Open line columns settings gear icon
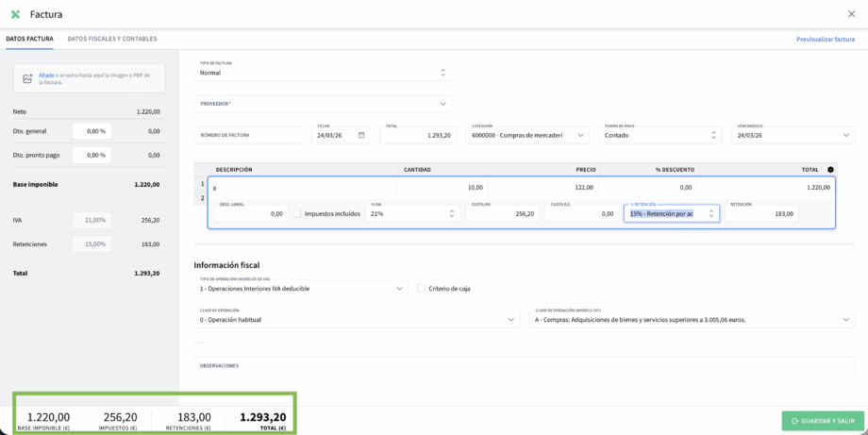The height and width of the screenshot is (435, 868). 830,170
